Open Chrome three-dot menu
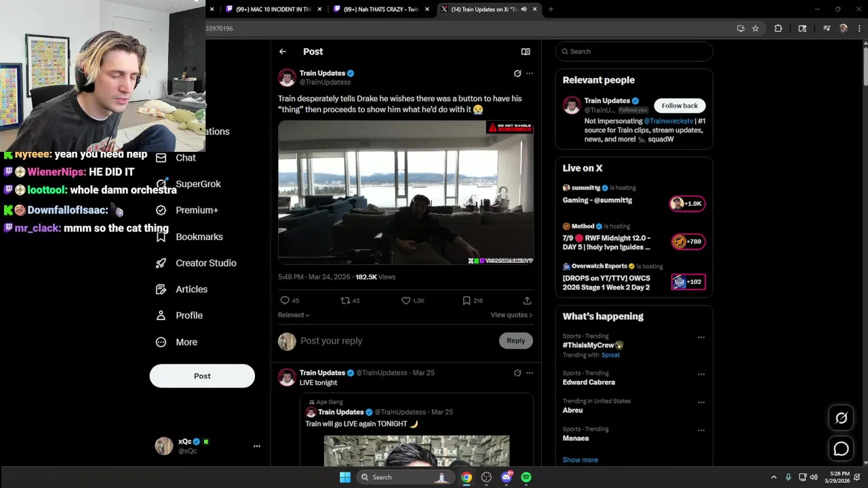 [x=859, y=28]
